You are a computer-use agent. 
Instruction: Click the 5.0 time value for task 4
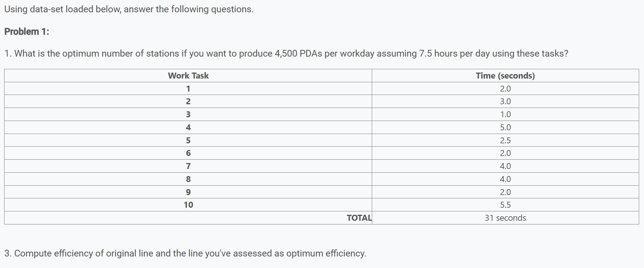pyautogui.click(x=505, y=127)
